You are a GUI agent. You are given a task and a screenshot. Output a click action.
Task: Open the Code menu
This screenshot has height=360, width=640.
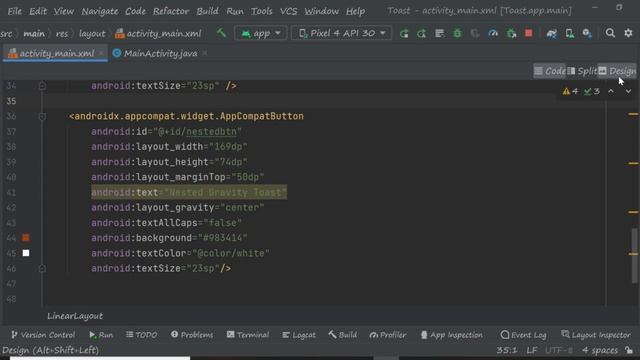point(136,11)
